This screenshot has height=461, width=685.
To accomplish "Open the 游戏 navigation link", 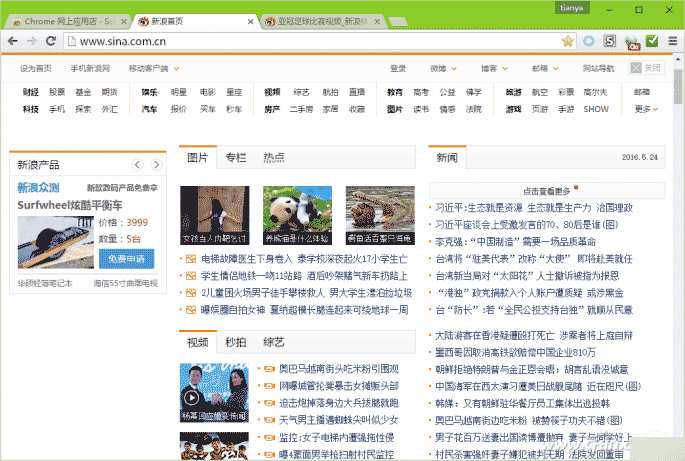I will (513, 109).
